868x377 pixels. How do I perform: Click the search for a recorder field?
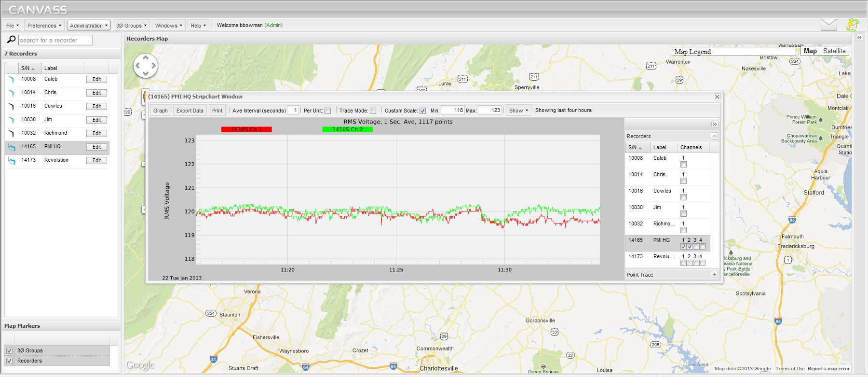[x=55, y=40]
